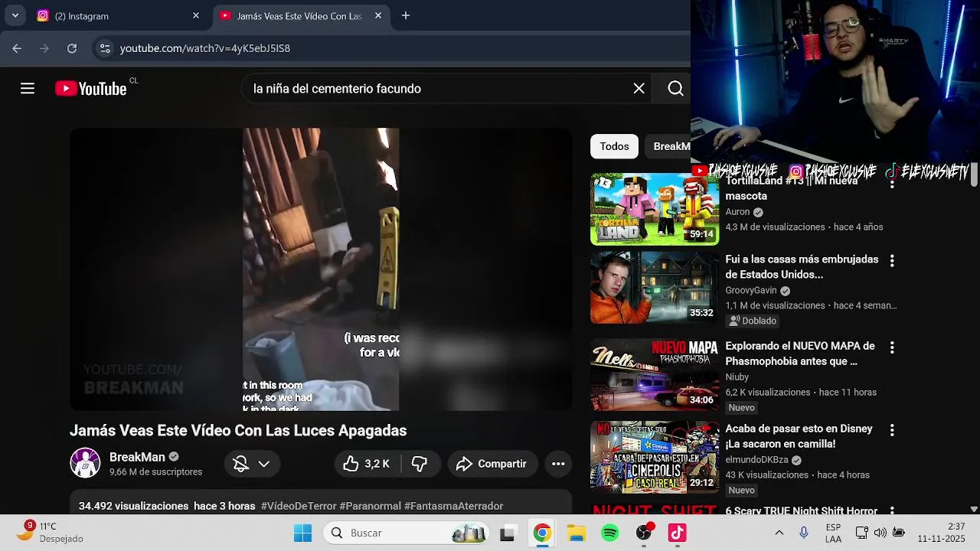The image size is (980, 551).
Task: Open the TikTok taskbar app
Action: point(678,533)
